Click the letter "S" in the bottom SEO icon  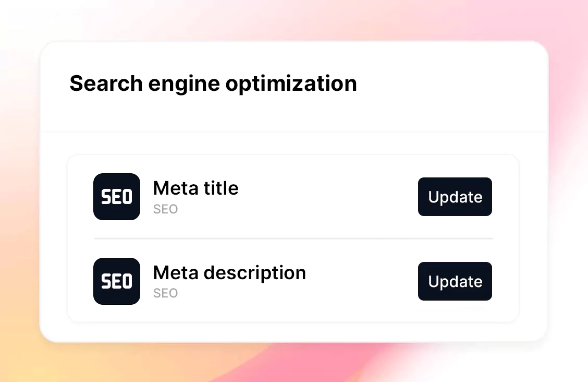tap(106, 281)
